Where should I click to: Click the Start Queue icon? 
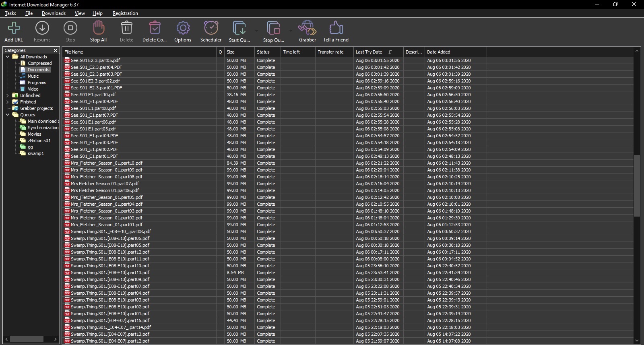click(x=239, y=28)
